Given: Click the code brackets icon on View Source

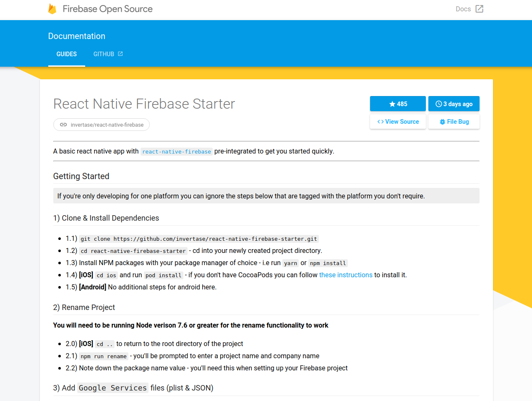Looking at the screenshot, I should 381,121.
